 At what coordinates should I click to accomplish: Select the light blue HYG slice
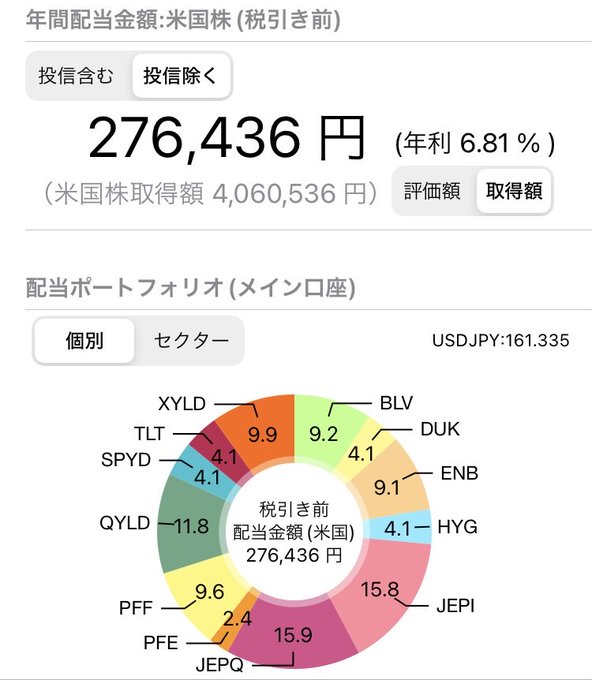tap(399, 528)
